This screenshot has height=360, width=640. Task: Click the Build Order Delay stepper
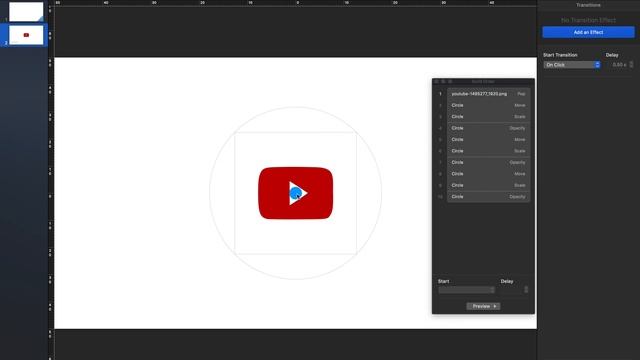point(526,290)
